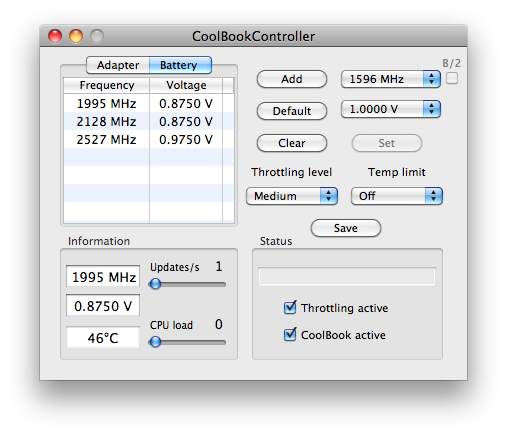Click the Voltage column header
Image resolution: width=507 pixels, height=435 pixels.
click(186, 85)
